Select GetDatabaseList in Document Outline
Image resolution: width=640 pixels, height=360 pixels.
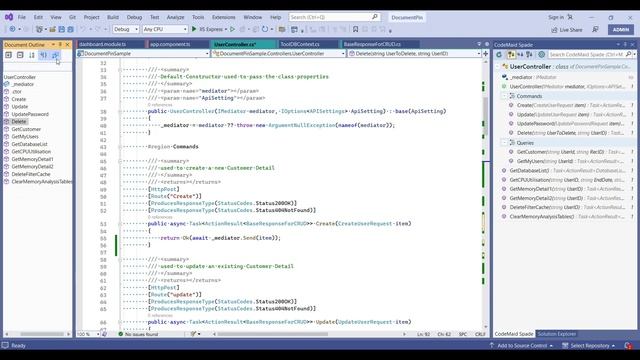coord(29,144)
